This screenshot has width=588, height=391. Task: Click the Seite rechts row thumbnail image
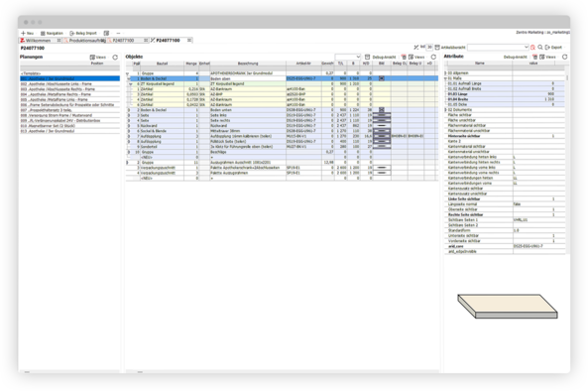[x=382, y=121]
